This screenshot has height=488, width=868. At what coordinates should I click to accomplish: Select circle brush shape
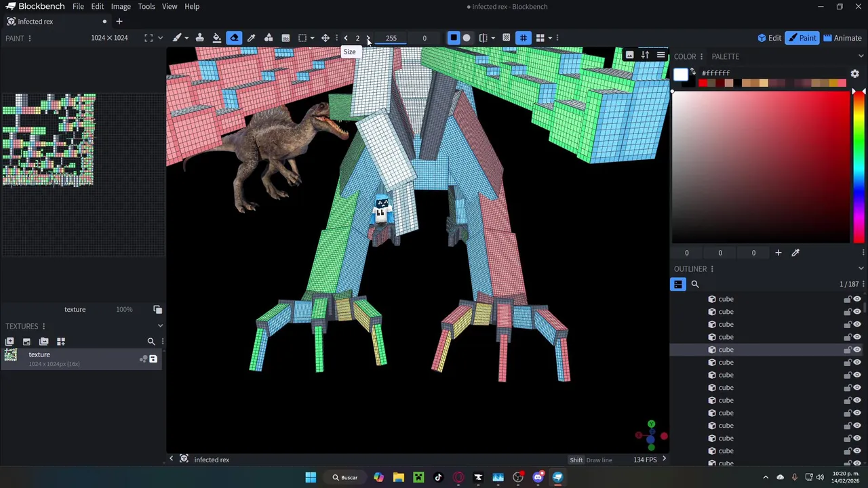click(467, 38)
